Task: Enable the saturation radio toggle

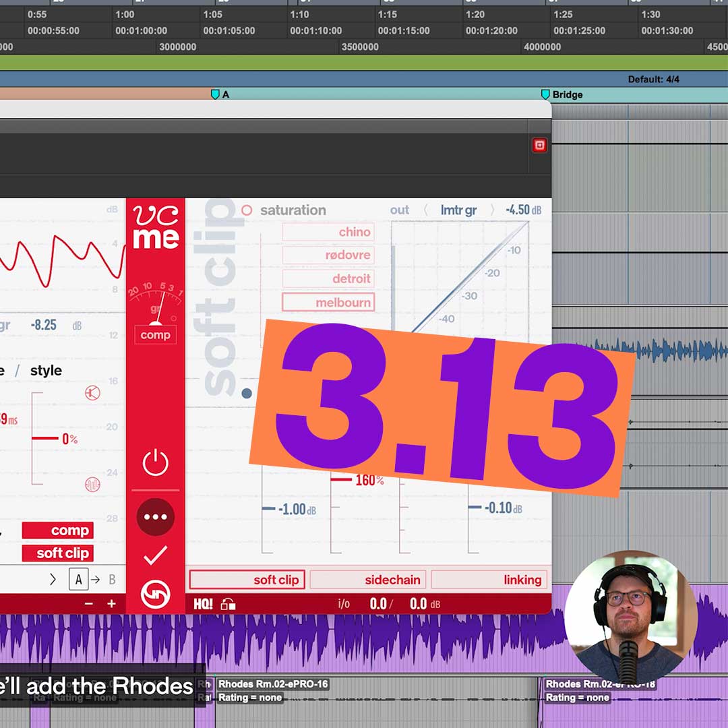Action: click(x=247, y=210)
